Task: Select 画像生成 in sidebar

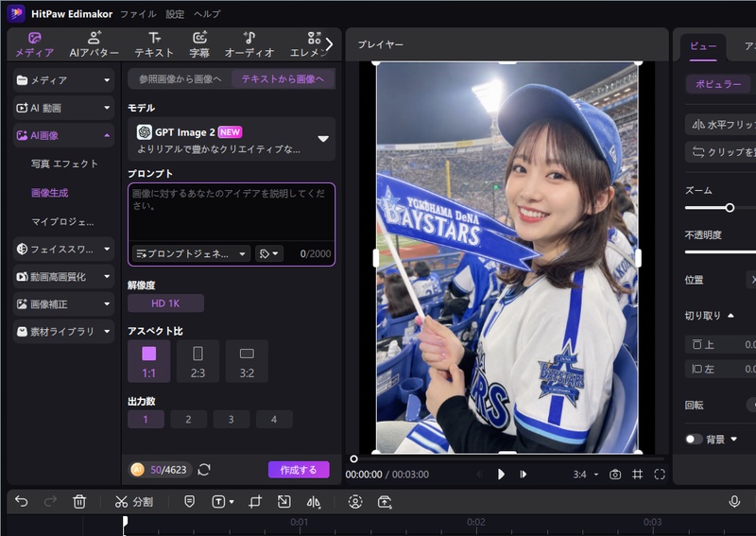Action: (50, 193)
